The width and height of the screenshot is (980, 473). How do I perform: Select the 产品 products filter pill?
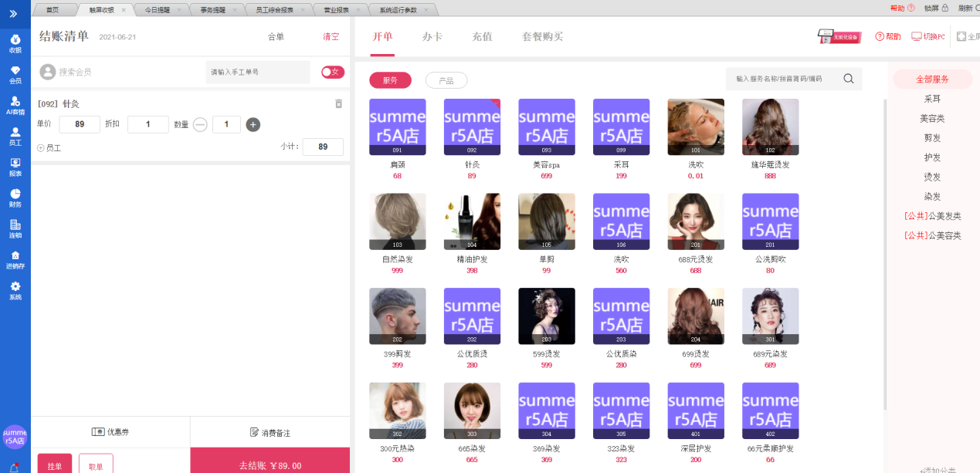tap(446, 80)
